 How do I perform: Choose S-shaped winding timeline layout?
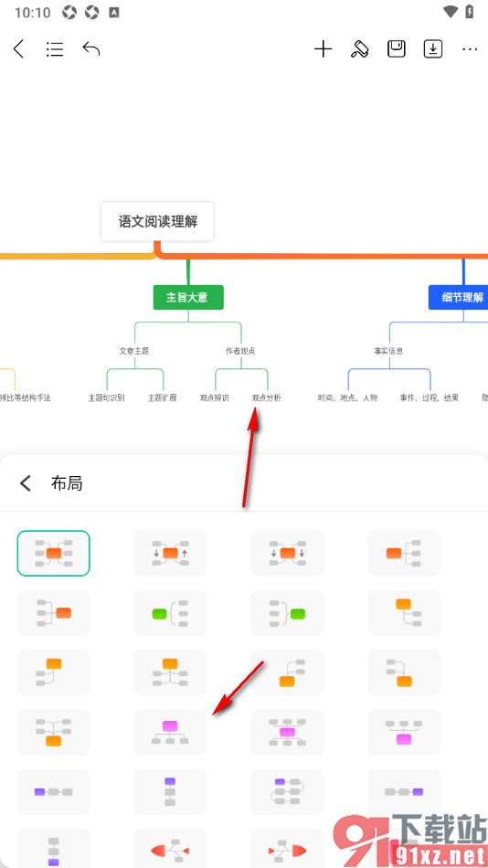pos(287,792)
